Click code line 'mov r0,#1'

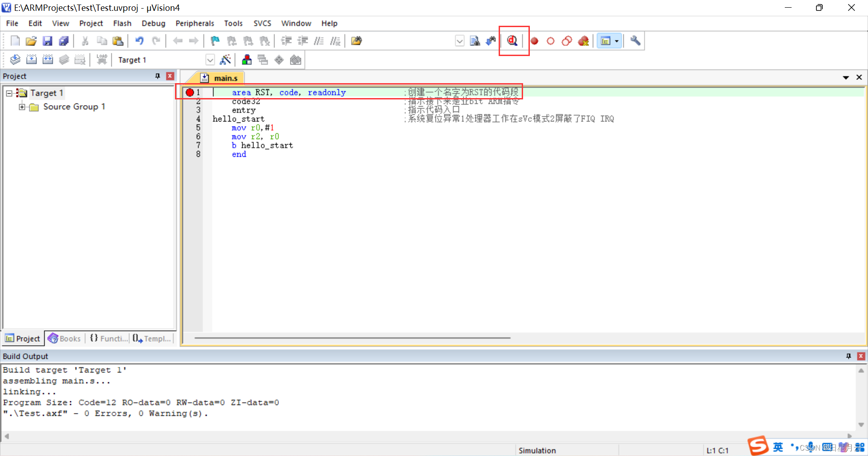(253, 128)
